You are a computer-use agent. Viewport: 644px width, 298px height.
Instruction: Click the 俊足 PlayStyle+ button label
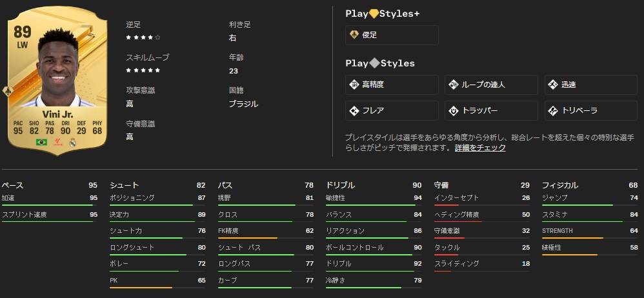(370, 35)
